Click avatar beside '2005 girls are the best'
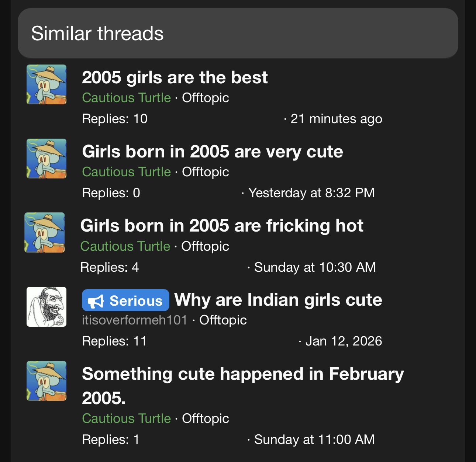This screenshot has height=462, width=476. pos(46,84)
